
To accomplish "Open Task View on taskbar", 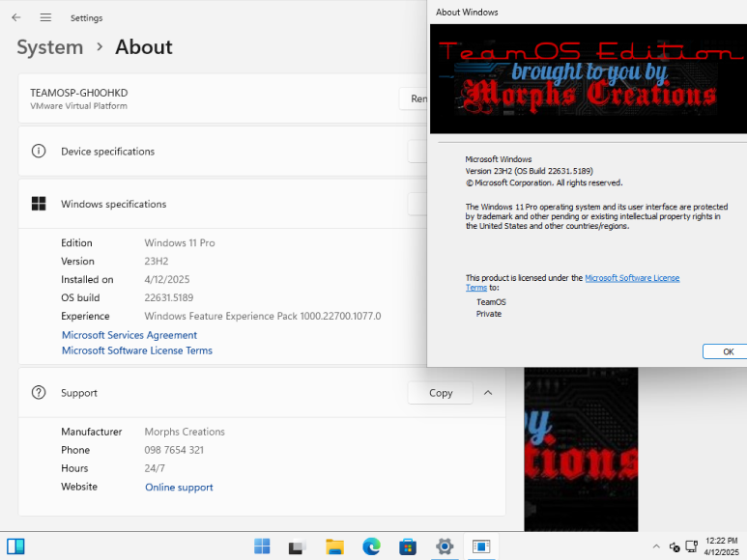I will point(298,546).
